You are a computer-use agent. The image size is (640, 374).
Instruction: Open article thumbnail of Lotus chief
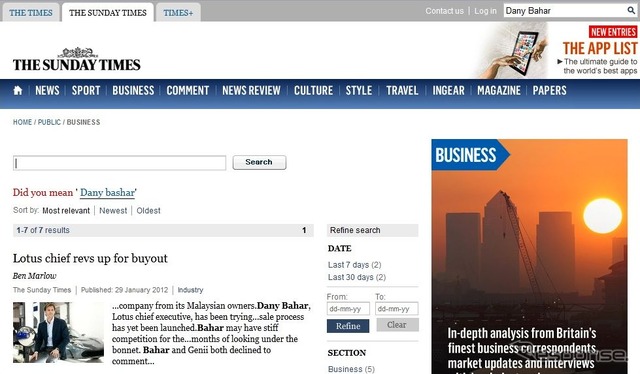pos(58,332)
